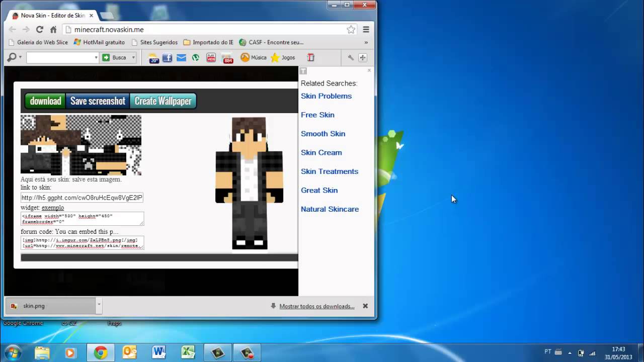The image size is (644, 362).
Task: Open a new browser tab
Action: [x=106, y=16]
